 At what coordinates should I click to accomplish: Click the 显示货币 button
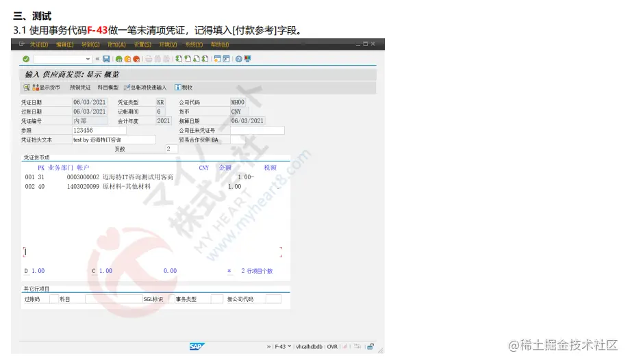[46, 87]
